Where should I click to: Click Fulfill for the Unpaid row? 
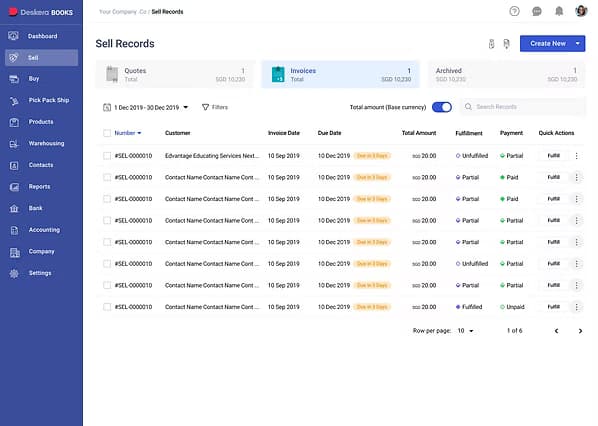pyautogui.click(x=553, y=307)
